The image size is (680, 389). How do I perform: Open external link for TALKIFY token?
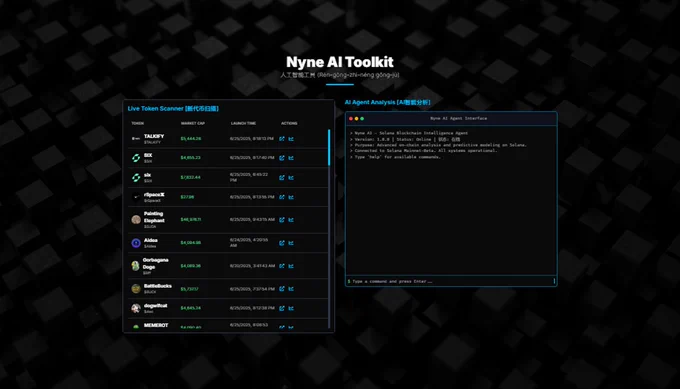[x=282, y=139]
